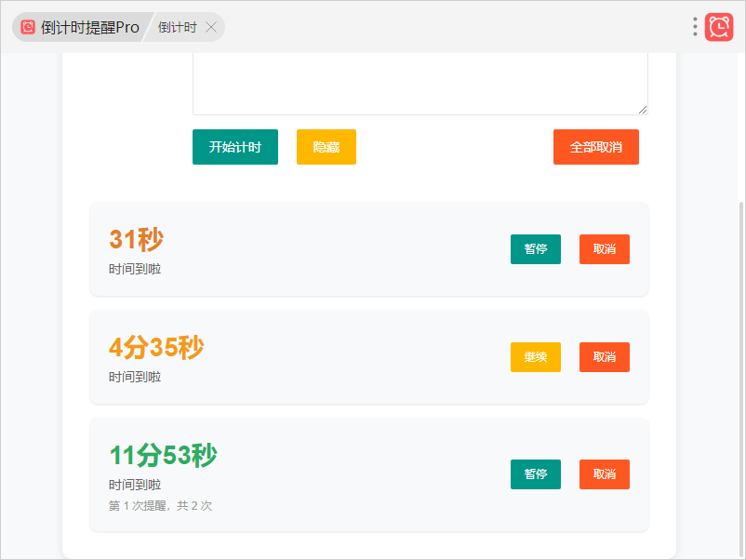The height and width of the screenshot is (560, 746).
Task: Pause the 31秒 timer
Action: pos(535,249)
